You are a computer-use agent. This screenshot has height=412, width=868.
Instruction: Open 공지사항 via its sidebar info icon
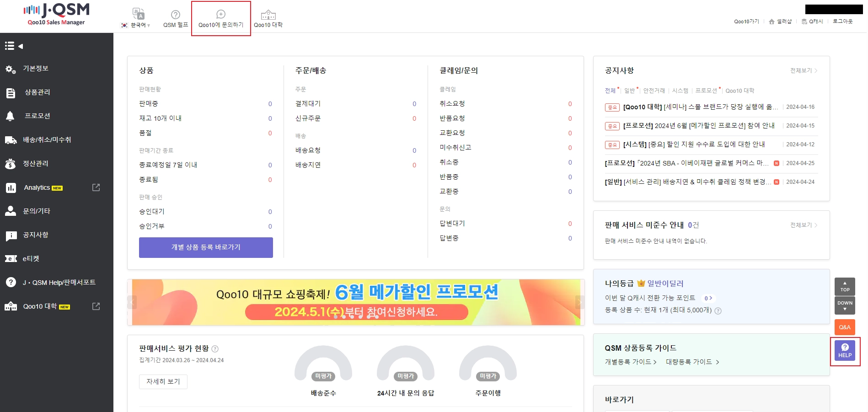11,235
